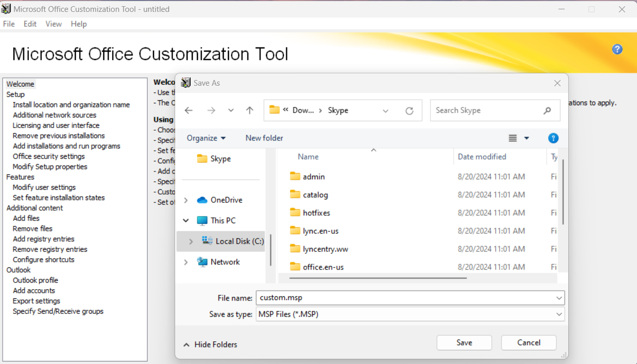Go up one folder level with Up arrow
The image size is (637, 364).
250,110
